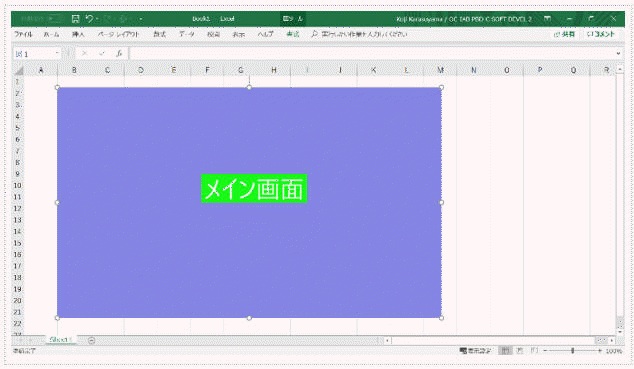Select row 5 header

(17, 128)
